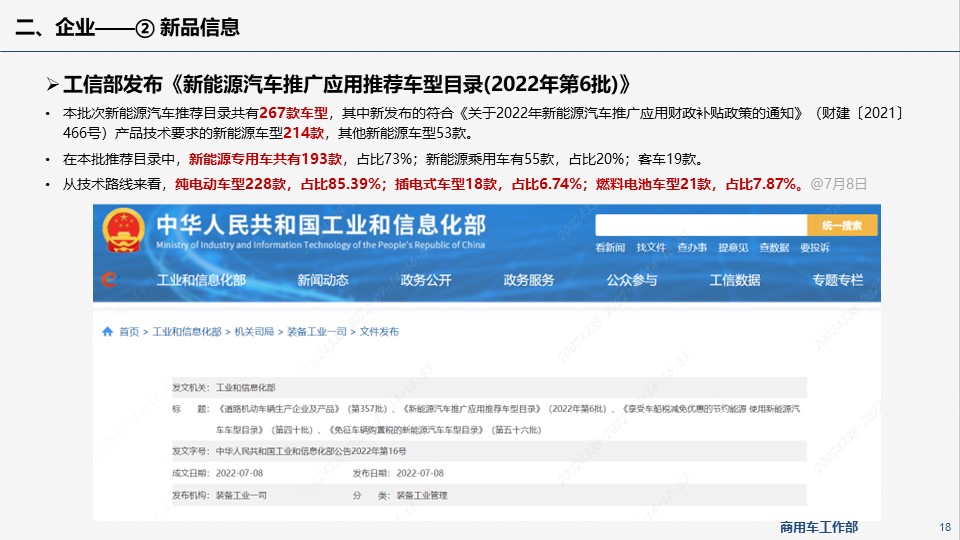The image size is (960, 540).
Task: Click the slide page number 18
Action: [945, 527]
